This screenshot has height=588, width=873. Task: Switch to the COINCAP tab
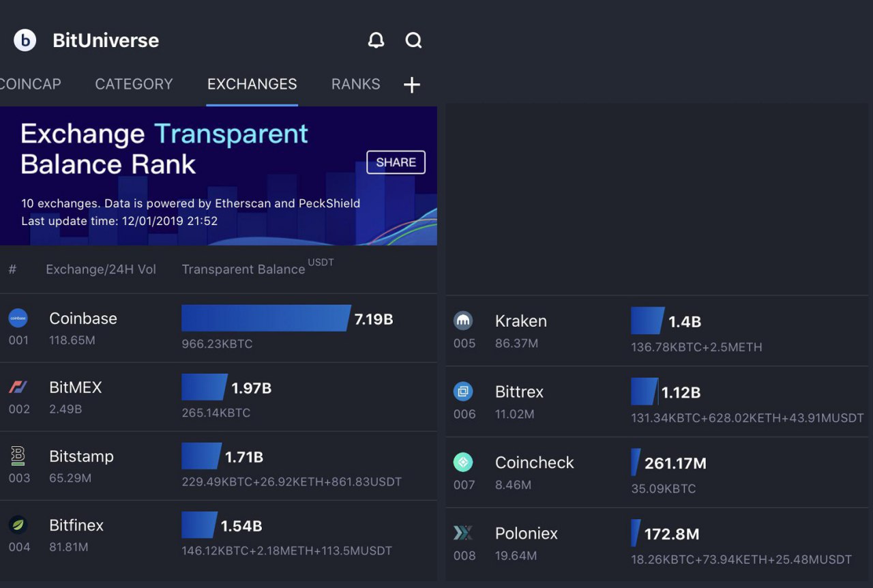(31, 84)
